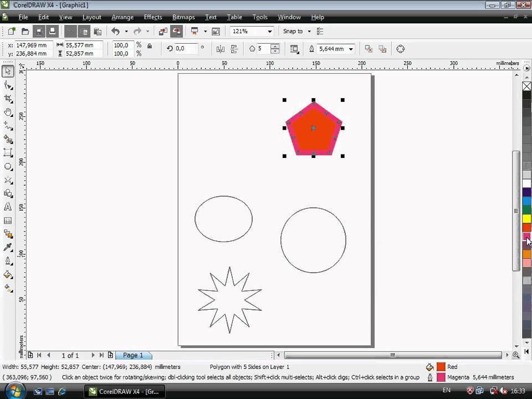Click the To Back of Layer icon
The width and height of the screenshot is (532, 399).
(x=382, y=49)
